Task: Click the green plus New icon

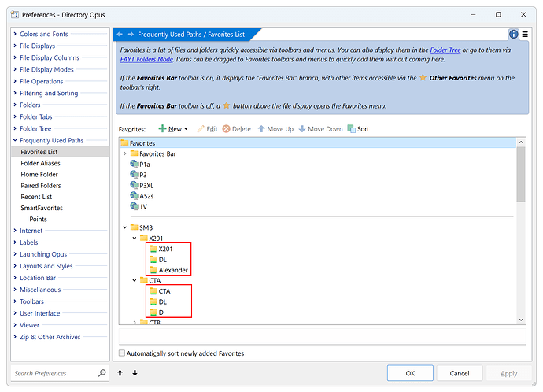Action: tap(162, 129)
